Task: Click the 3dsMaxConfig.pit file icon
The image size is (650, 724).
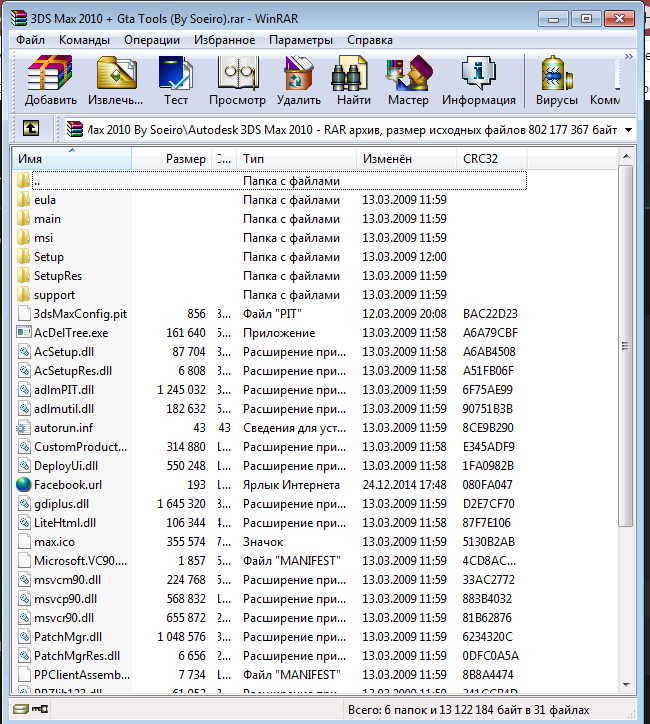Action: [x=24, y=314]
